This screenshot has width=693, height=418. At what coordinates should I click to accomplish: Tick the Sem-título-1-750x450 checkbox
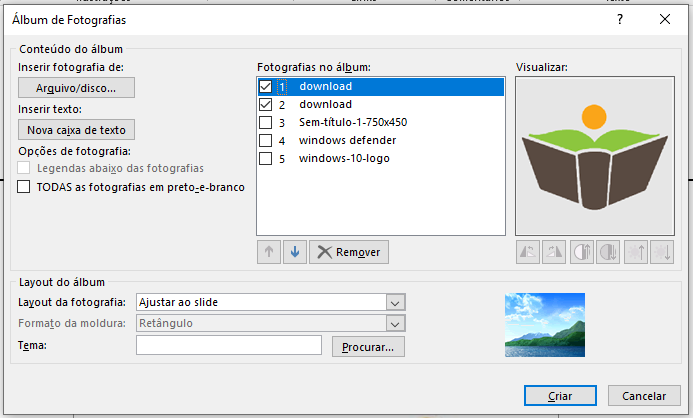(265, 123)
